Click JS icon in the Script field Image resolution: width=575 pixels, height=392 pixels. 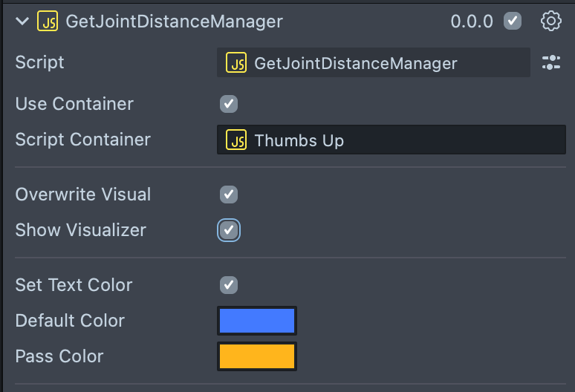(236, 63)
